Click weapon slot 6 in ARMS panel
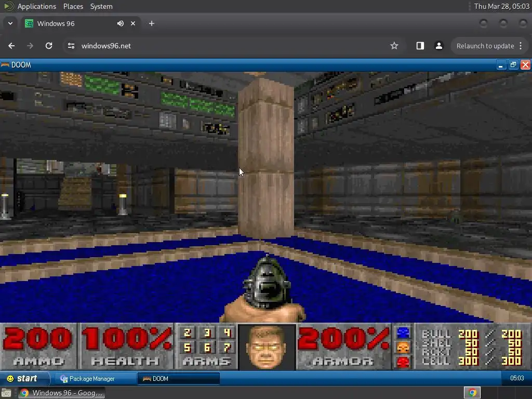Image resolution: width=532 pixels, height=399 pixels. click(207, 348)
